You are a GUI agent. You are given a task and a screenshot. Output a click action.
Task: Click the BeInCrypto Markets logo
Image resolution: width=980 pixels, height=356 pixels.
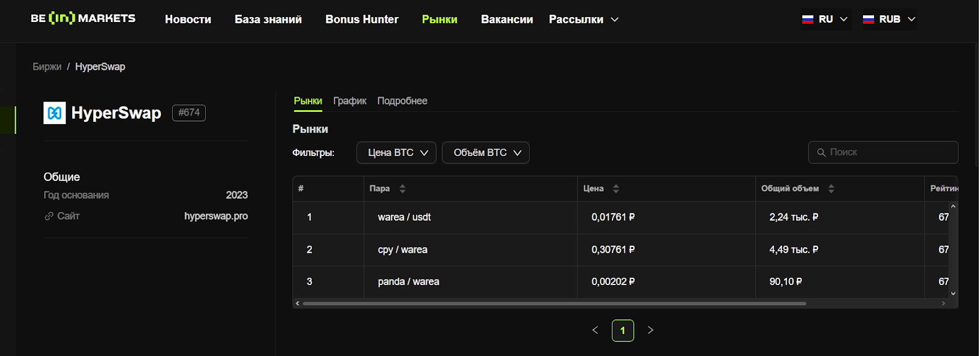[x=83, y=18]
